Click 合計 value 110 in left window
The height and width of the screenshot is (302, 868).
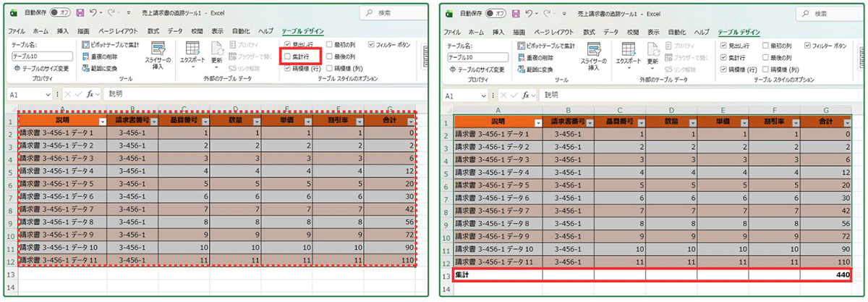[391, 260]
